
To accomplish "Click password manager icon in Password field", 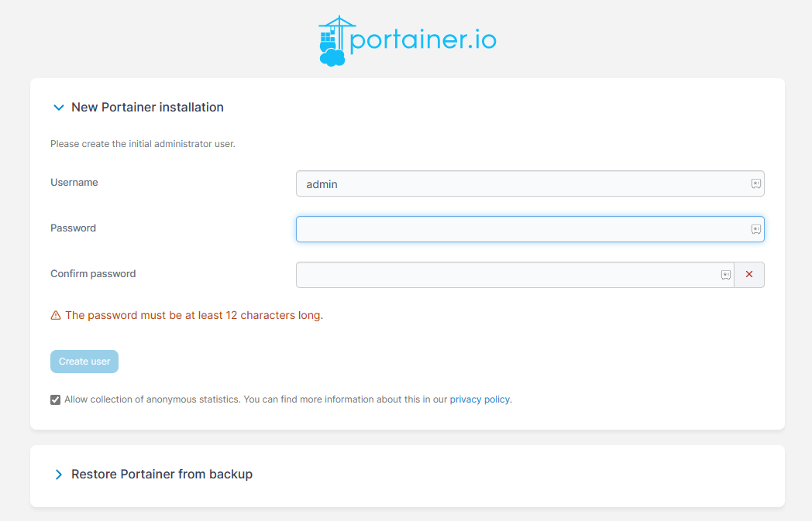I will click(x=755, y=229).
